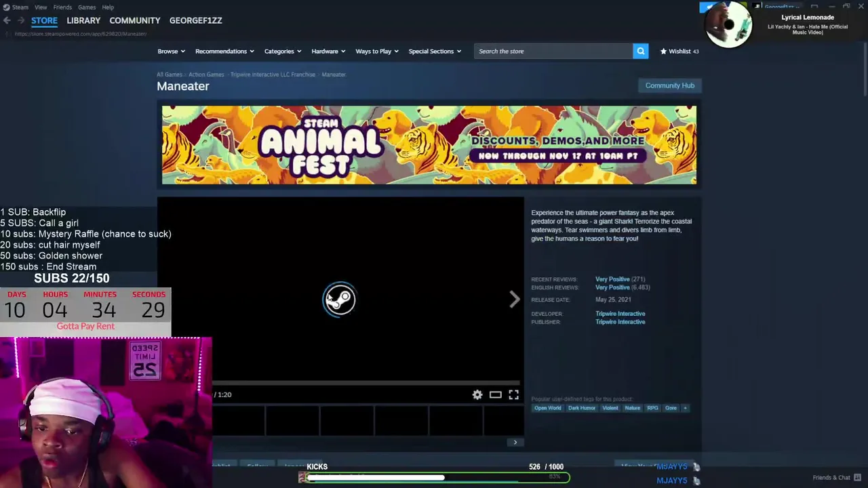Select the Violent tag
This screenshot has width=868, height=488.
point(610,408)
